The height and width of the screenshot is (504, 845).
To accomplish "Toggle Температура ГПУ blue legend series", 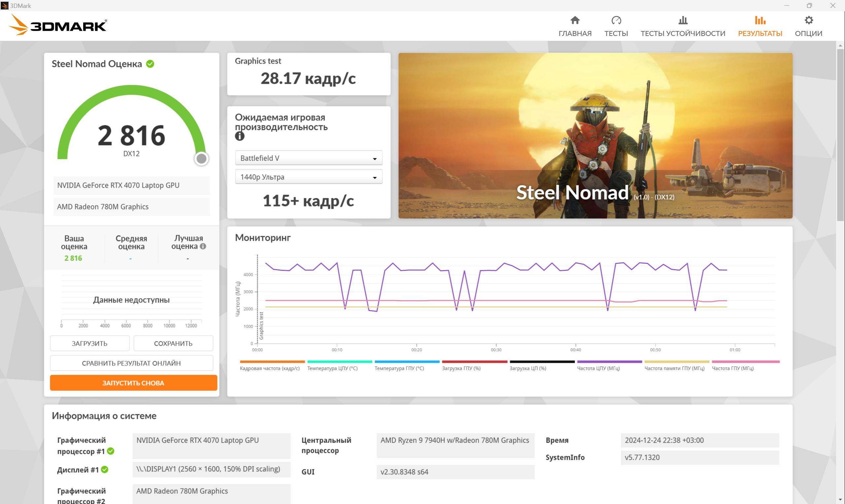I will pos(407,365).
